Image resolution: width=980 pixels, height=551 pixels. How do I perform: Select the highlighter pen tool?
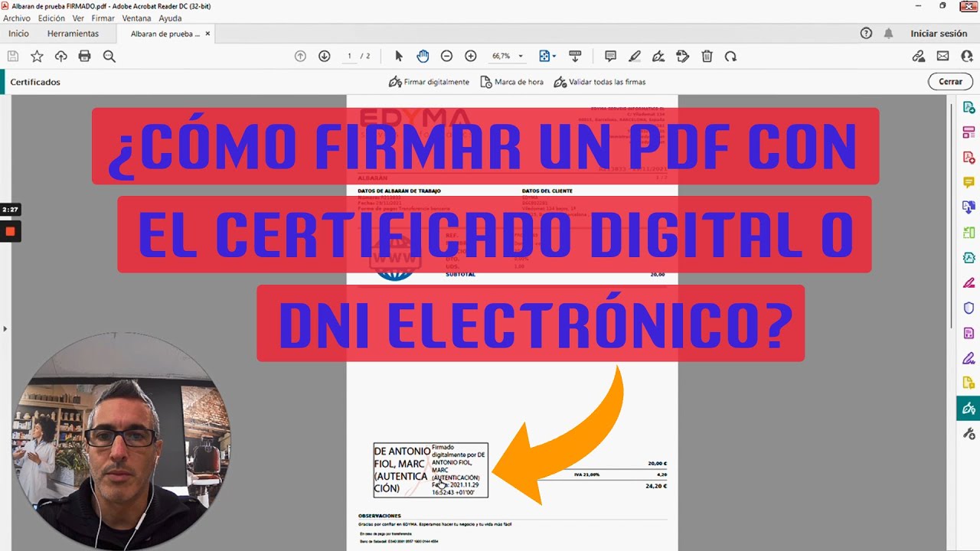coord(635,56)
